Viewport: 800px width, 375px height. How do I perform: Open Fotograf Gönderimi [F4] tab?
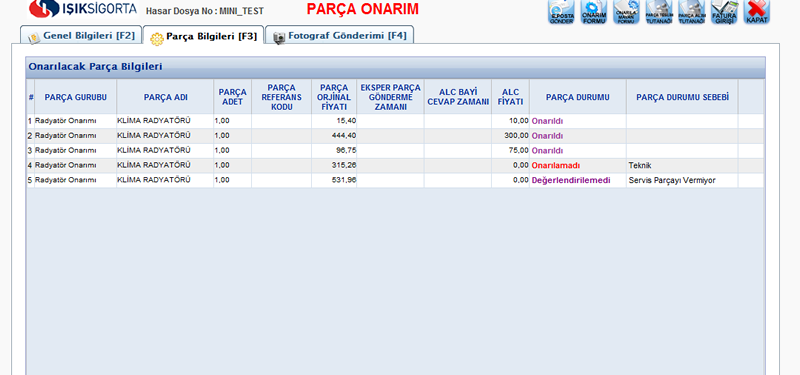pos(340,36)
